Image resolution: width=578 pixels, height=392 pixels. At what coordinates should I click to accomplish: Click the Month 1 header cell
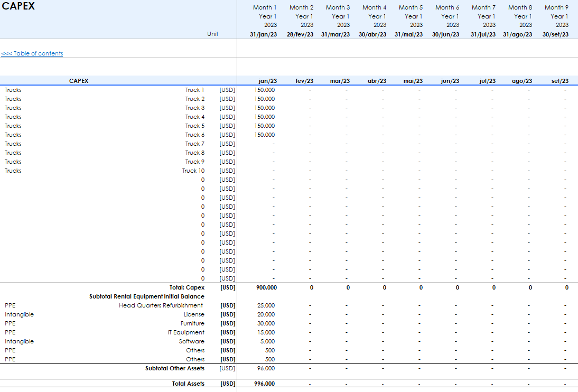pos(264,7)
